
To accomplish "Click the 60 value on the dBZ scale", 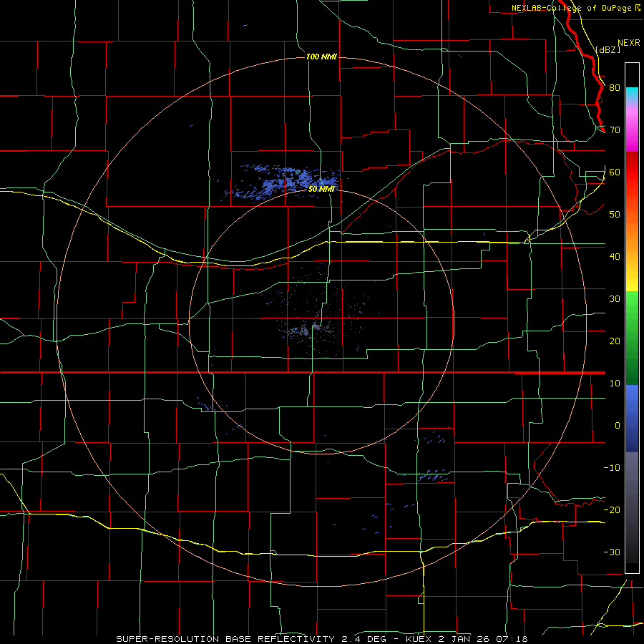I will 615,172.
